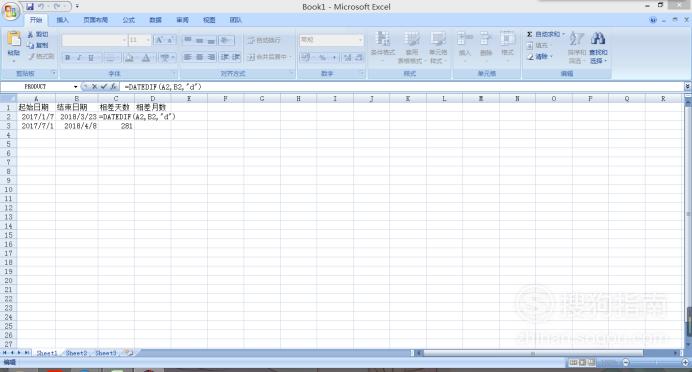The width and height of the screenshot is (692, 372).
Task: Switch to the 插入 (Insert) tab
Action: point(62,20)
